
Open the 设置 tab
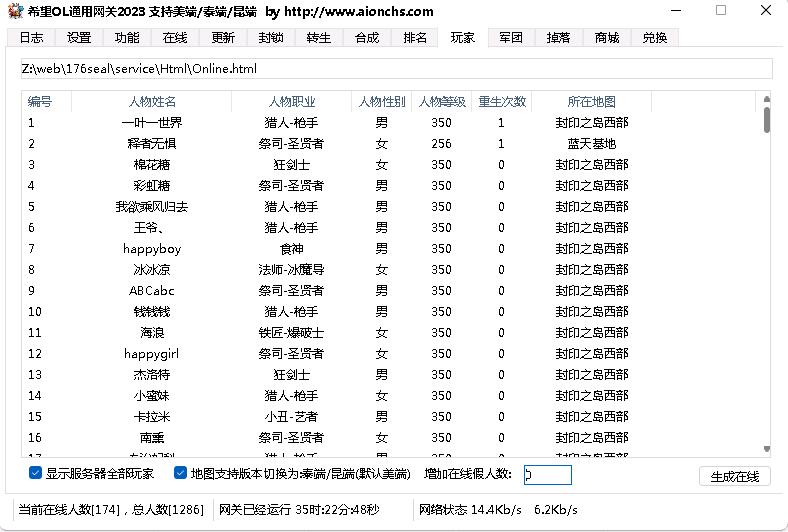79,38
